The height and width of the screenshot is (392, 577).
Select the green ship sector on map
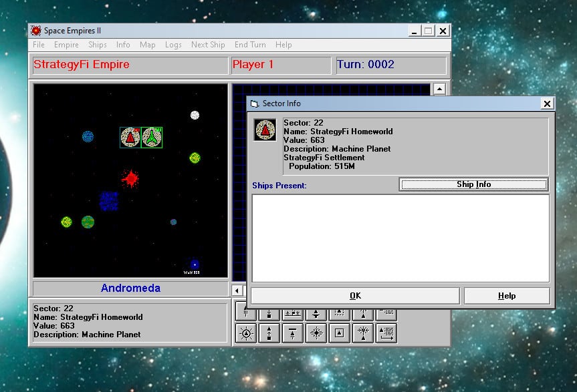[x=152, y=138]
